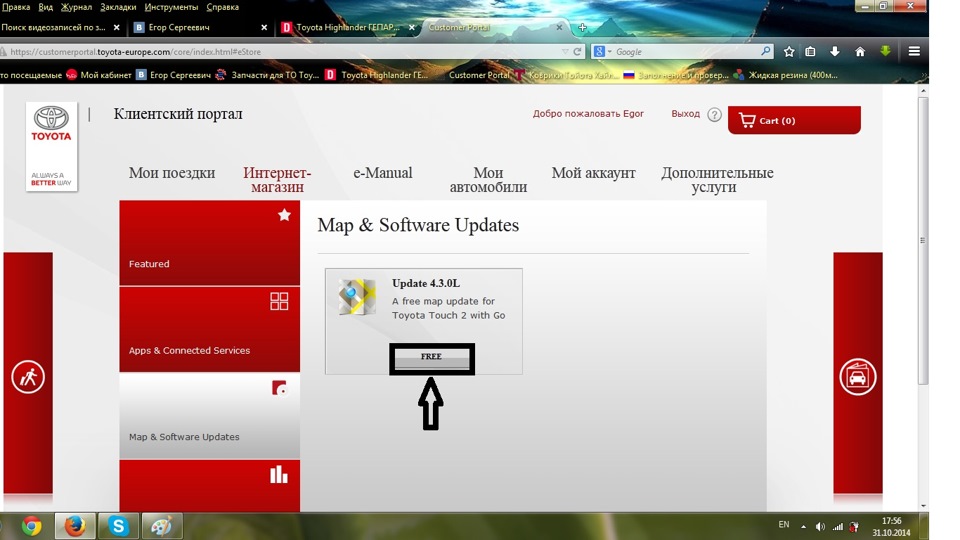Close the Customer Portal tab
This screenshot has height=540, width=960.
coord(559,28)
